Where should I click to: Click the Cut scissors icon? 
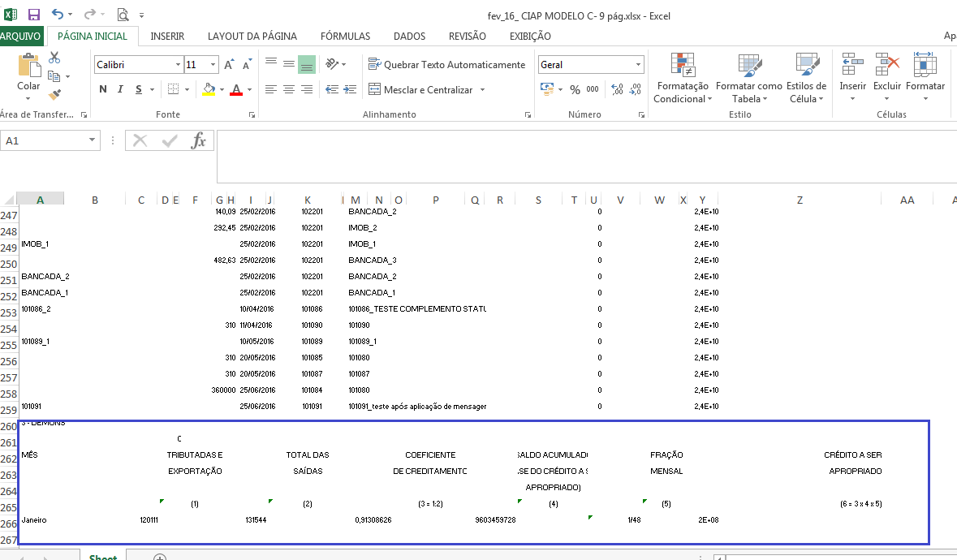pyautogui.click(x=54, y=58)
